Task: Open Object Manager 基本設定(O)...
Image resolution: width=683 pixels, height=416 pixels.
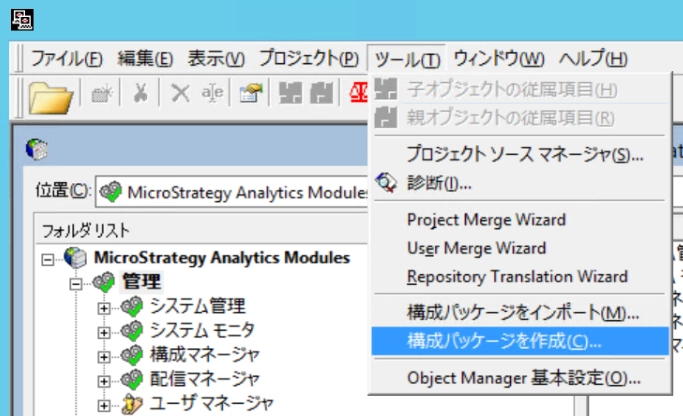Action: [x=520, y=378]
